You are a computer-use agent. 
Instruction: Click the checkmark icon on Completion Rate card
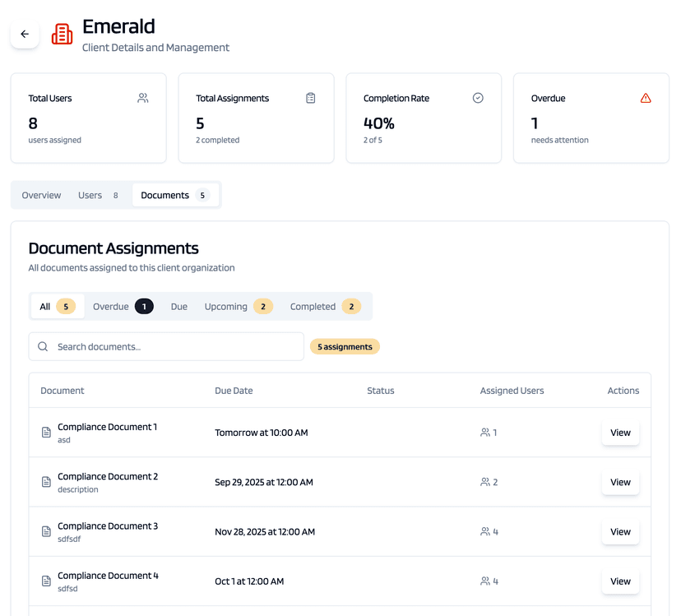478,97
